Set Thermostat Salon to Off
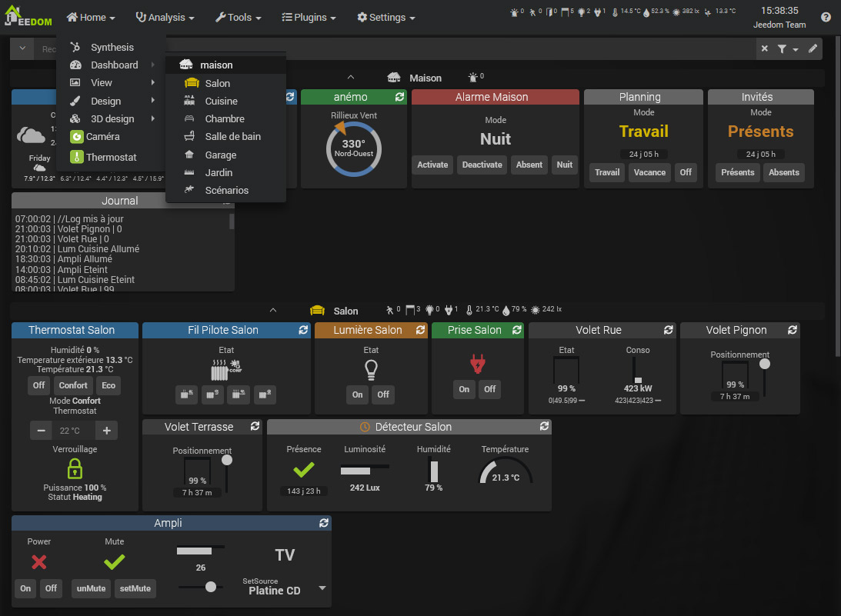Viewport: 841px width, 616px height. pos(38,385)
